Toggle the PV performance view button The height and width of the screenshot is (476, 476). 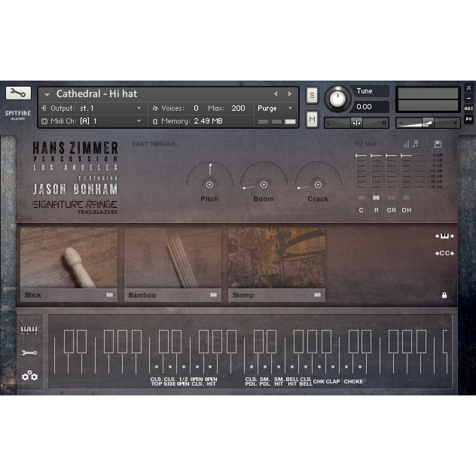[468, 119]
